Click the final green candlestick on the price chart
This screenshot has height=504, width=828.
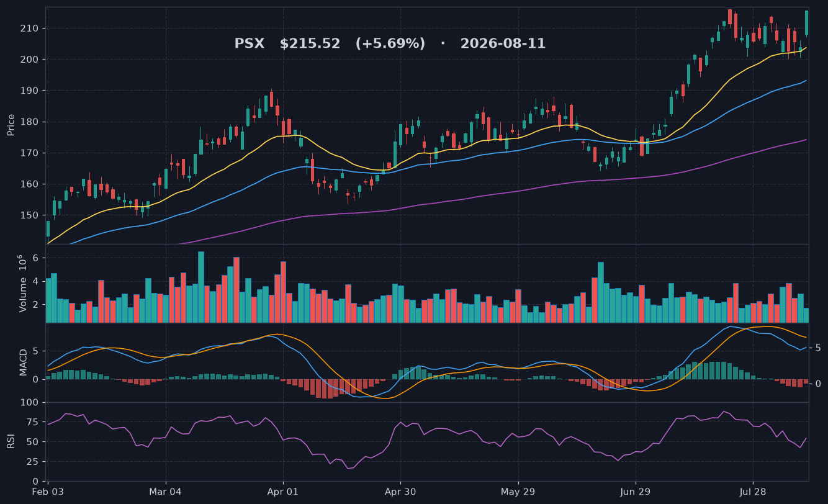point(806,23)
